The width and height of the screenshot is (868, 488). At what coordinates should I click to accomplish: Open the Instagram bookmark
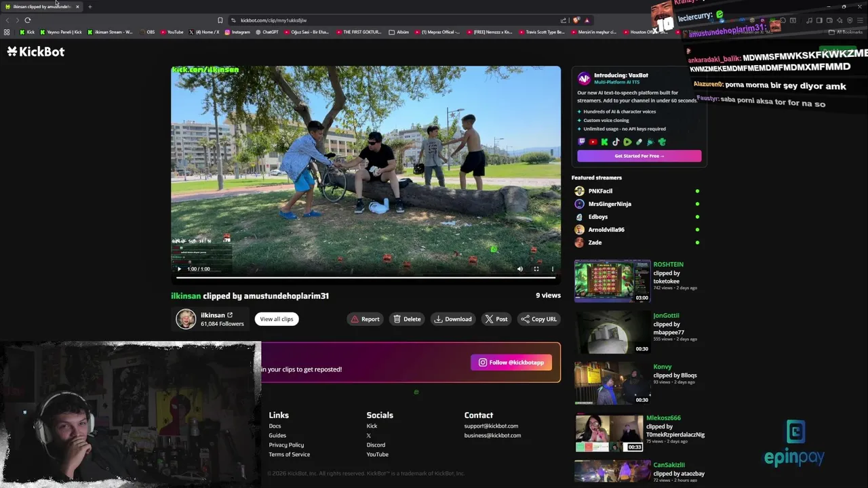coord(237,32)
